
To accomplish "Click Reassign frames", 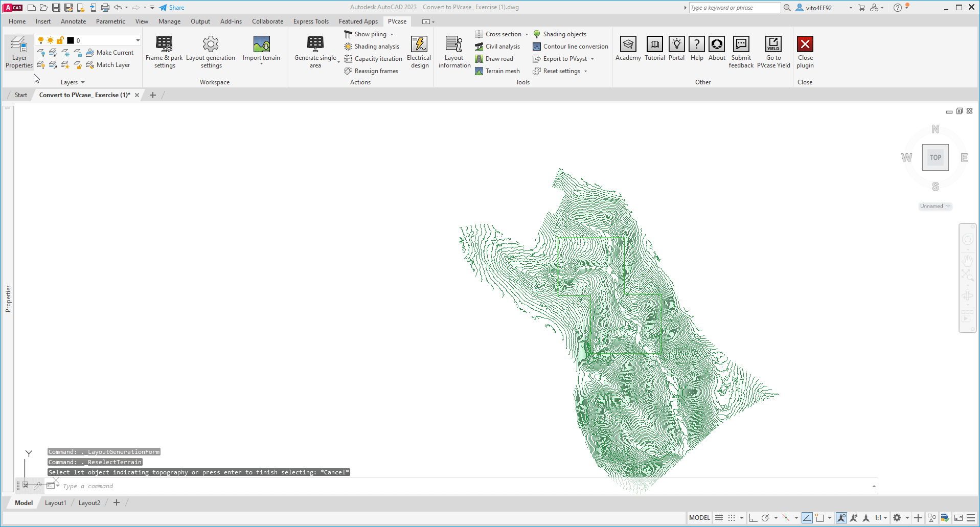I will (x=371, y=71).
